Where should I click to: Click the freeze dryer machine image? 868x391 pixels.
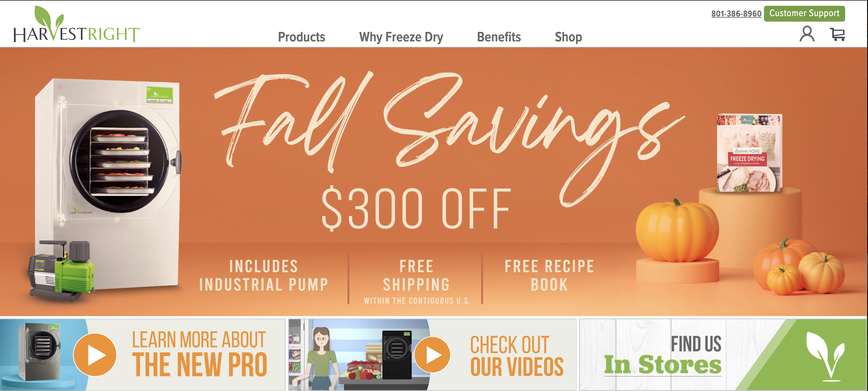click(x=108, y=184)
